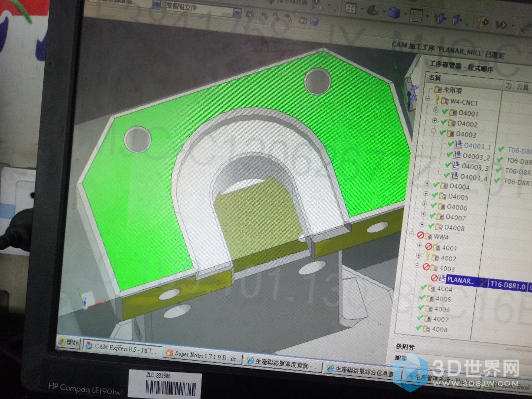Expand the O4005 program group
This screenshot has height=399, width=532.
[426, 193]
